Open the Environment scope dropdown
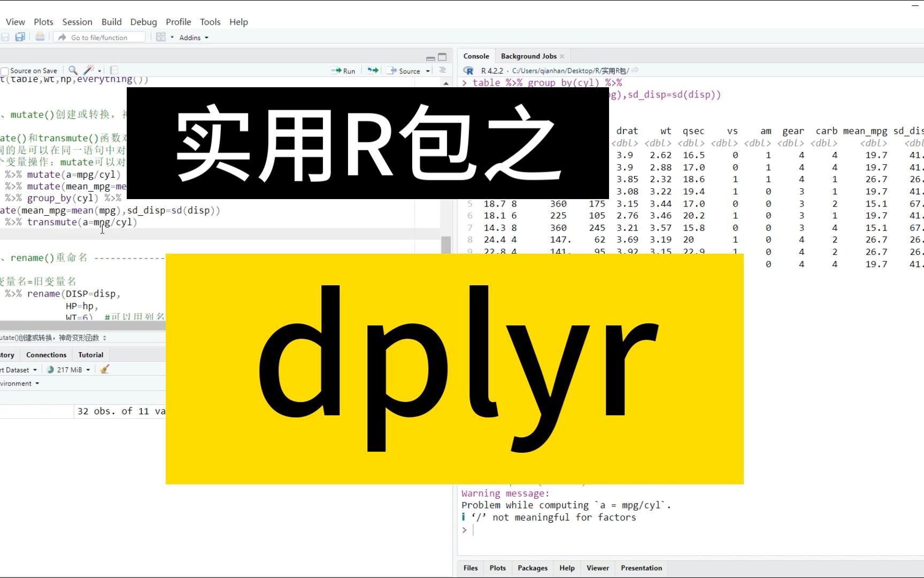The image size is (924, 578). pyautogui.click(x=19, y=383)
